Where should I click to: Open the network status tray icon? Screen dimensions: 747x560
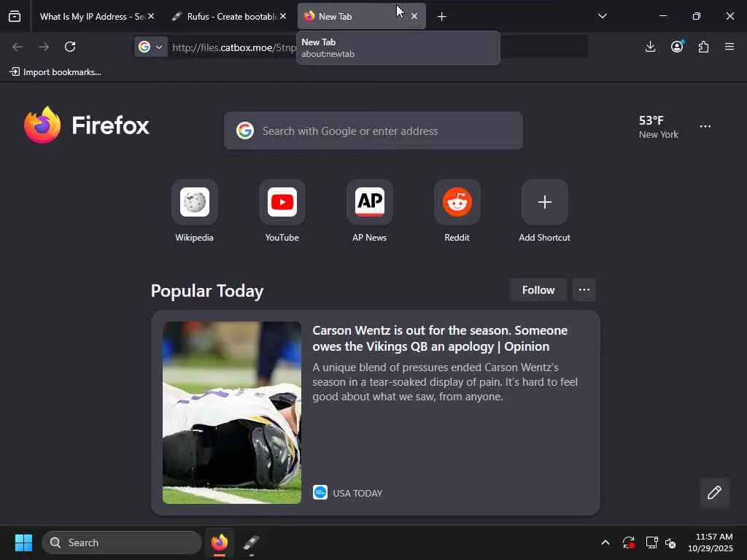651,542
